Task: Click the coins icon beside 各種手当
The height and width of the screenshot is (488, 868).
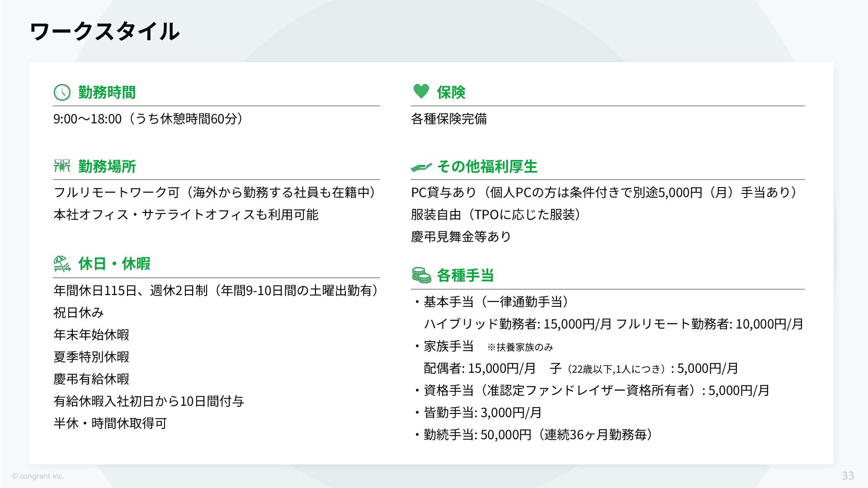Action: pos(421,275)
